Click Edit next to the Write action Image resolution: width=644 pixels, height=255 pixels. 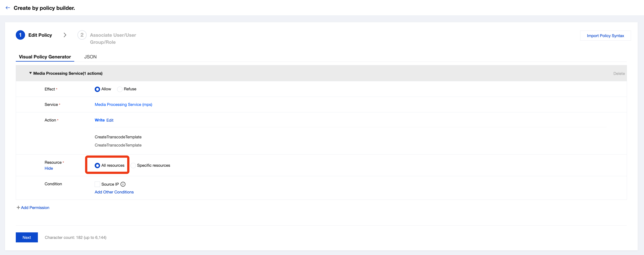pyautogui.click(x=110, y=120)
